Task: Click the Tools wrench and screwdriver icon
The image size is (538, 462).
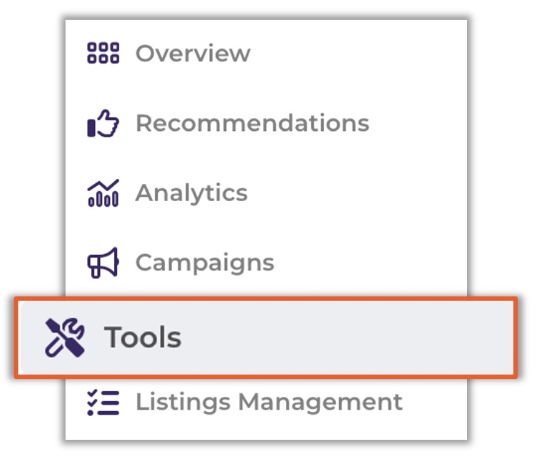Action: click(65, 338)
